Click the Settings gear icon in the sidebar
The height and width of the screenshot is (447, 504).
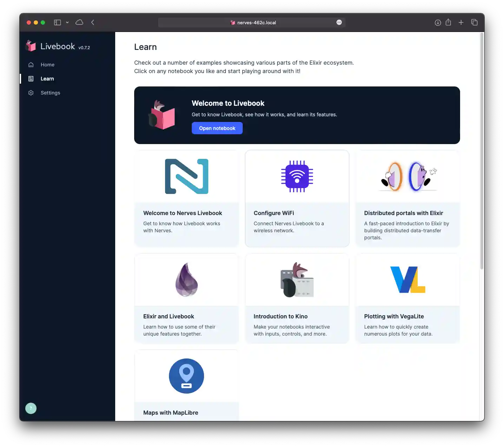pyautogui.click(x=31, y=93)
